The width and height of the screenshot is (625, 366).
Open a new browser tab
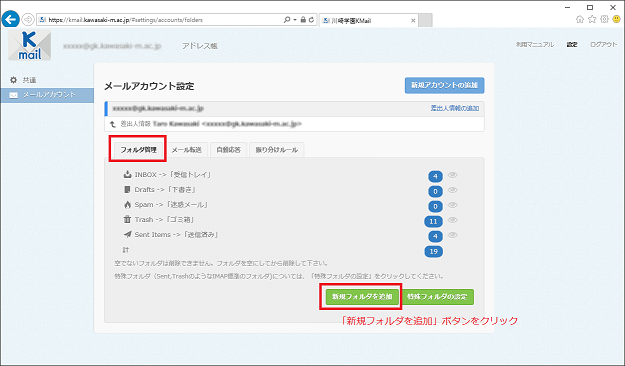(425, 20)
